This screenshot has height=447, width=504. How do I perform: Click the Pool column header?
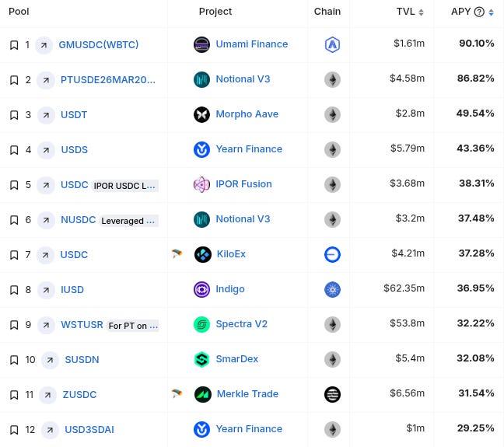19,12
